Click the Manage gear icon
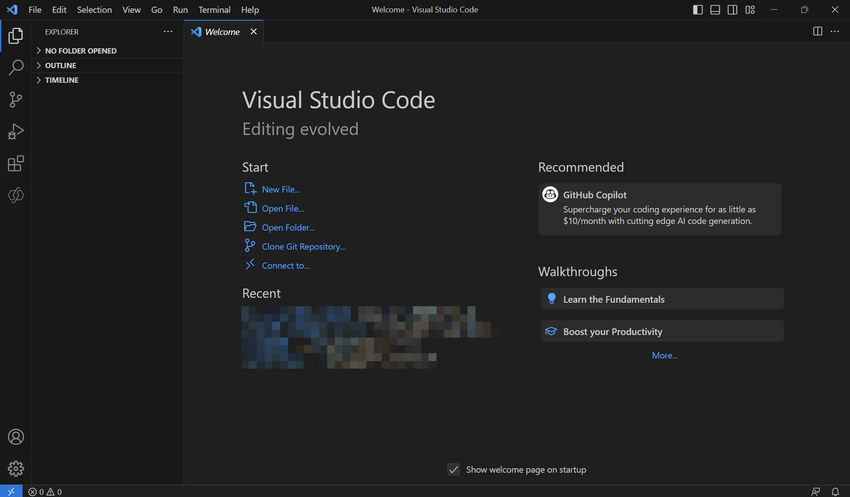This screenshot has width=850, height=497. [15, 468]
